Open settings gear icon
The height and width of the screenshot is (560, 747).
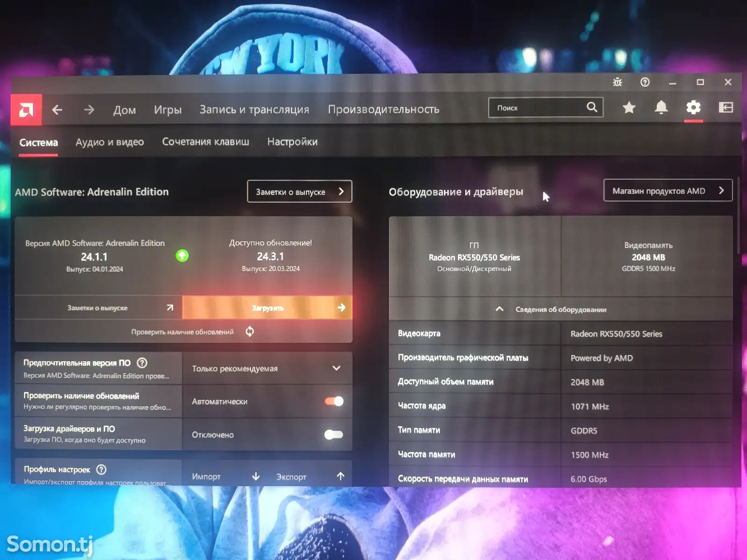tap(693, 108)
